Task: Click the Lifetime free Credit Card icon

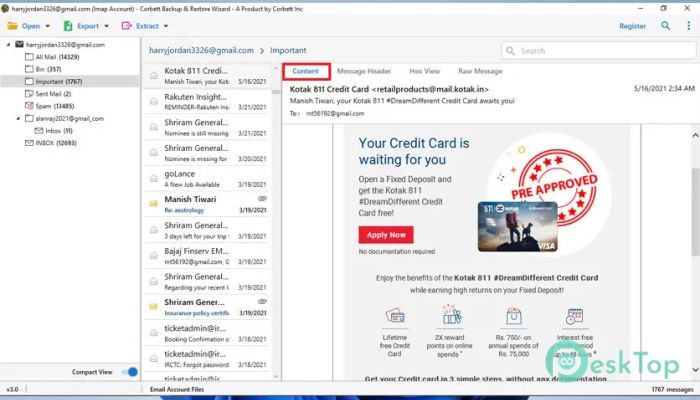Action: point(395,316)
